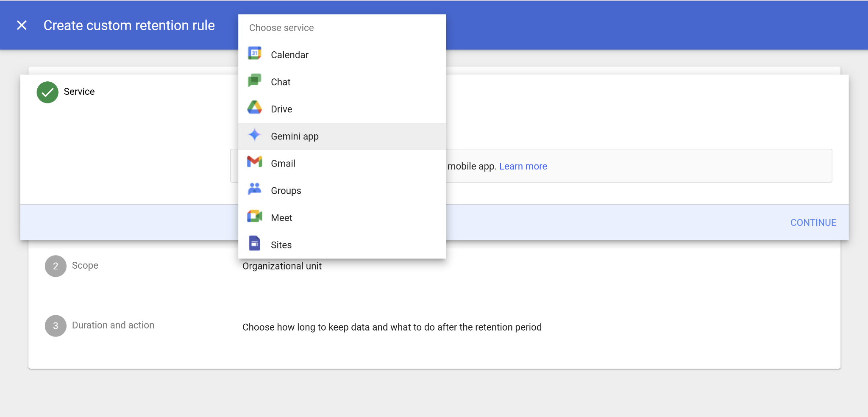
Task: Click the green Service step checkmark
Action: (47, 92)
